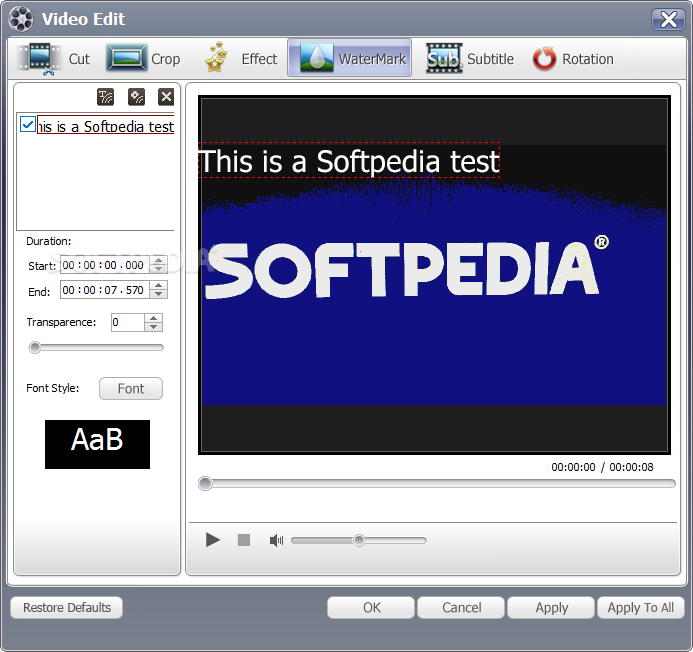The height and width of the screenshot is (652, 693).
Task: Uncheck the 'This is a Softpedia test' watermark
Action: tap(27, 125)
